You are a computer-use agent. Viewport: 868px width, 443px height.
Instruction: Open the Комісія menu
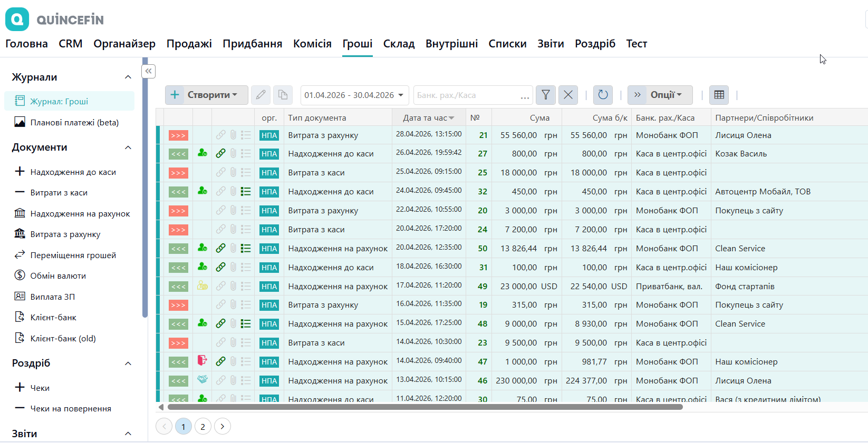312,44
